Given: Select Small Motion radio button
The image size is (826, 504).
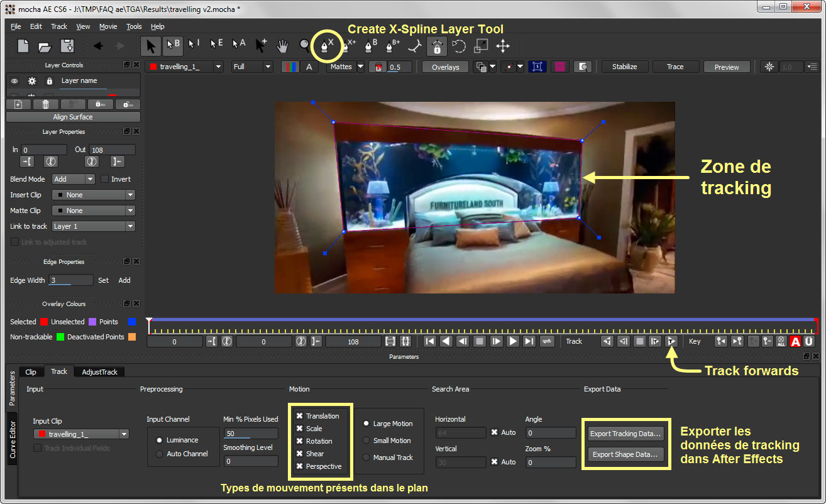Looking at the screenshot, I should tap(366, 441).
